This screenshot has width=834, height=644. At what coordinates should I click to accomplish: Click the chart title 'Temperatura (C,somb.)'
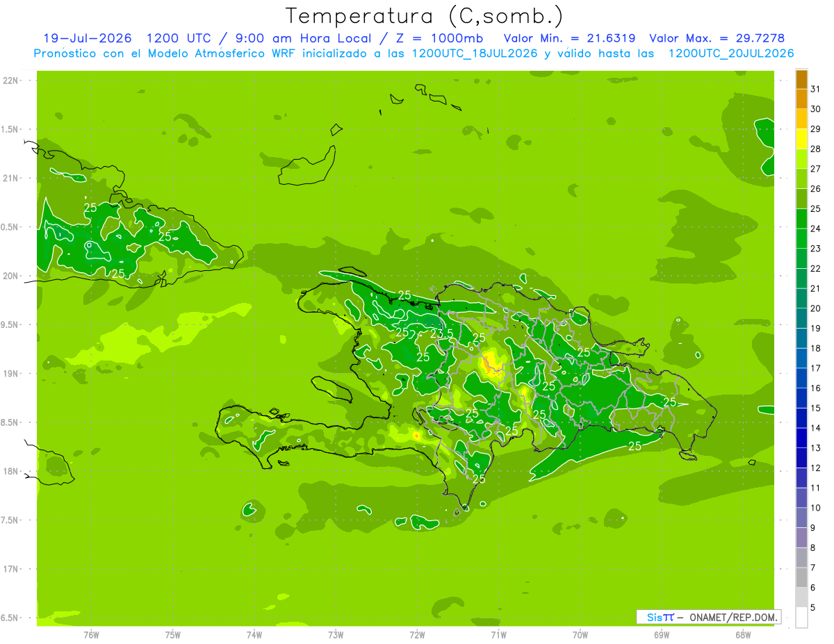click(424, 17)
